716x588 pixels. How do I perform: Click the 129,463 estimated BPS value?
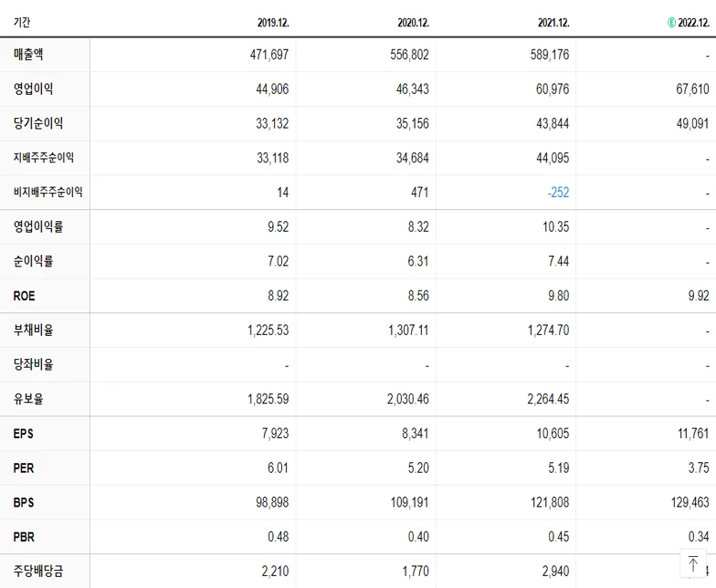690,502
